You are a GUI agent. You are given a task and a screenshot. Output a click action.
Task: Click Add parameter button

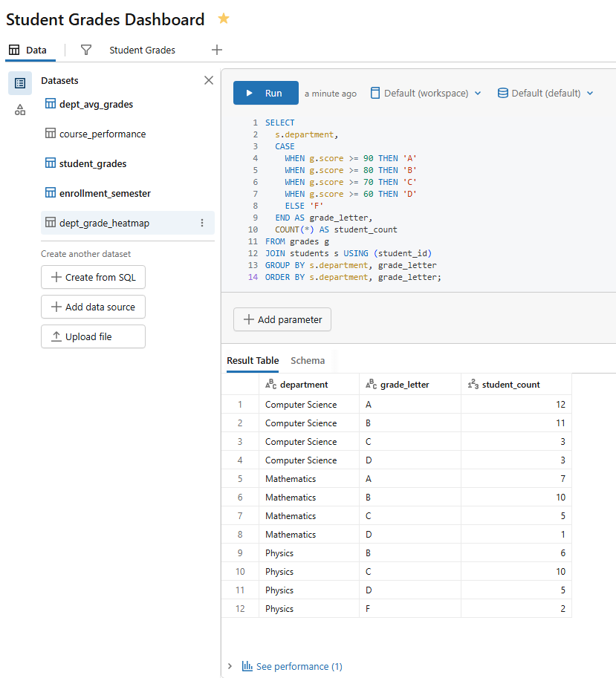coord(282,319)
